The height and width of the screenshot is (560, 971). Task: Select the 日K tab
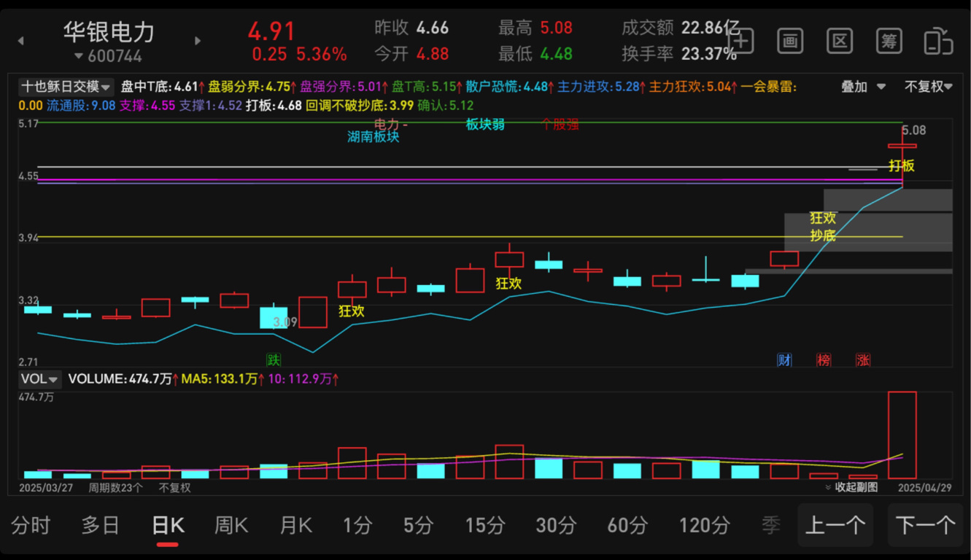[168, 525]
